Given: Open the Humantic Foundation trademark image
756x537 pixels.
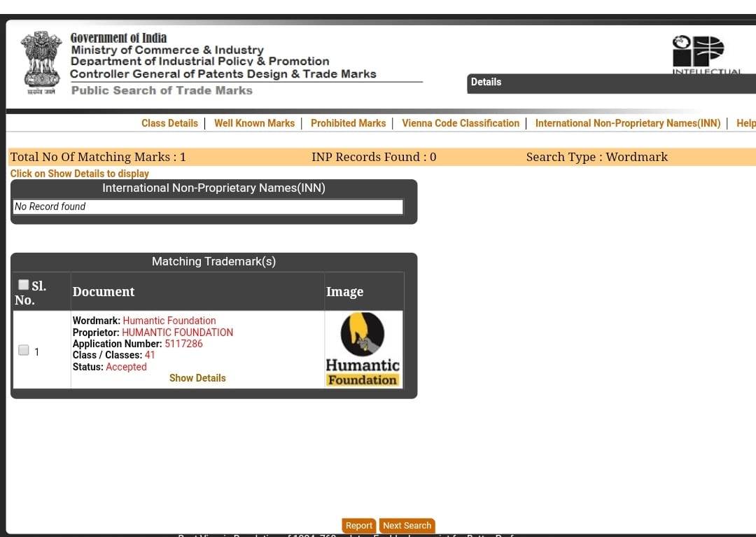Looking at the screenshot, I should pyautogui.click(x=363, y=349).
